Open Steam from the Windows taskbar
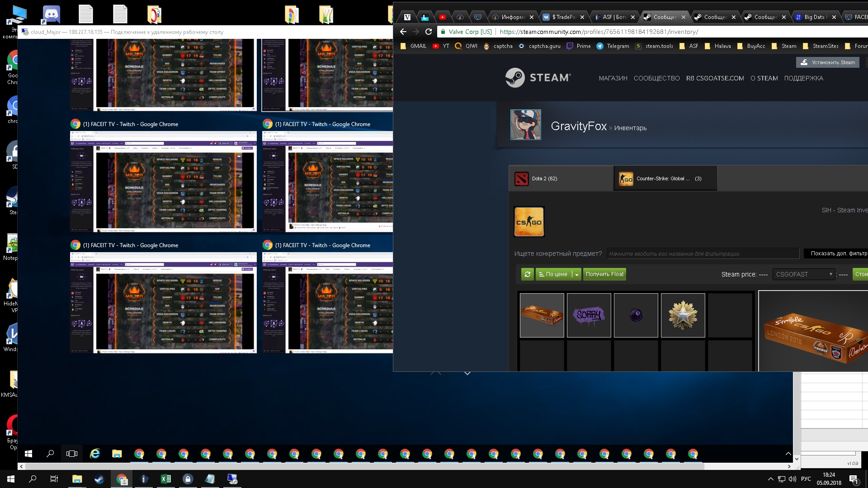Image resolution: width=868 pixels, height=488 pixels. coord(99,479)
